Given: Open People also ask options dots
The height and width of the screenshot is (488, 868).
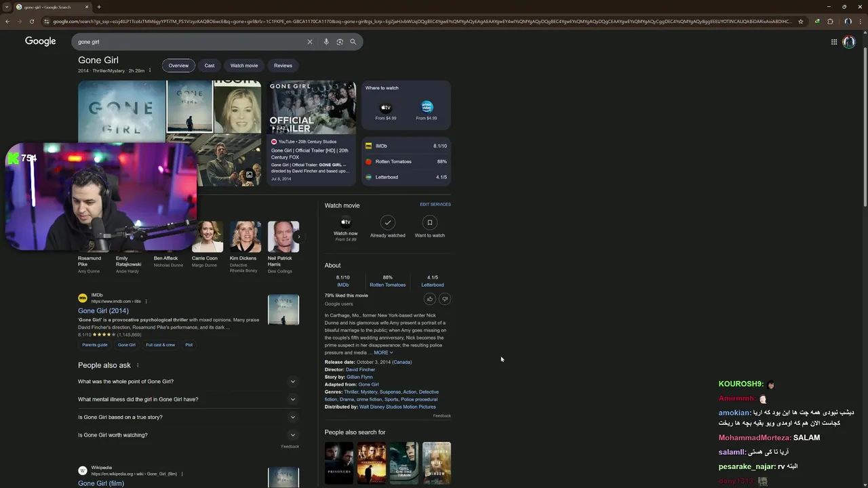Looking at the screenshot, I should point(138,365).
